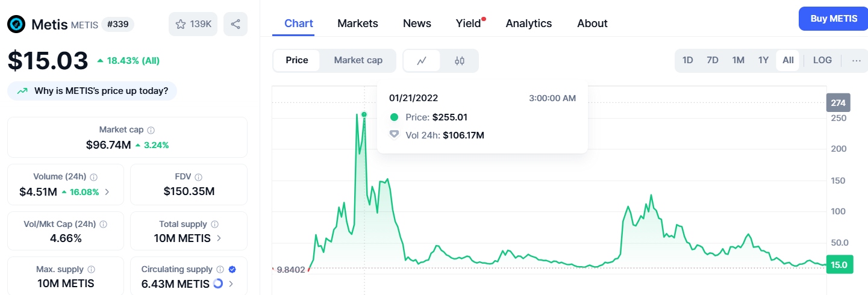
Task: Select the 7D time range
Action: pos(713,60)
